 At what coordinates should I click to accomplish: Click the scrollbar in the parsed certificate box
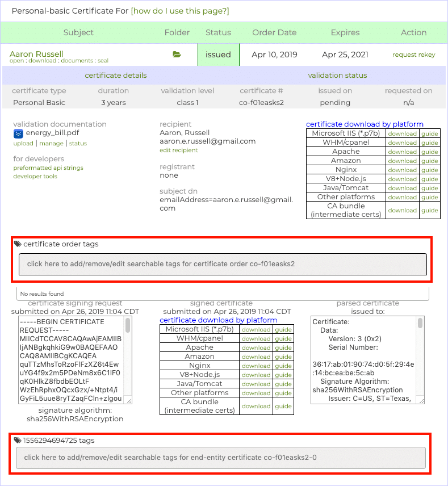[x=420, y=324]
